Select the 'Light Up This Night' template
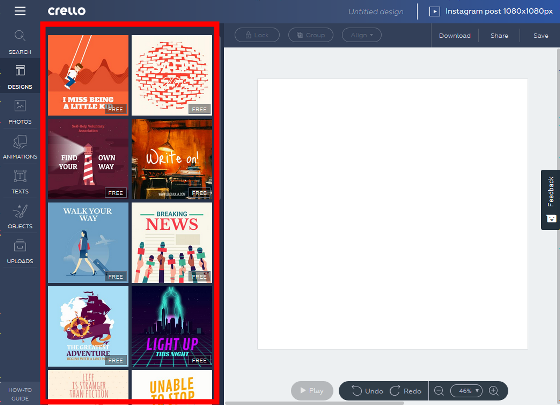This screenshot has width=560, height=405. tap(172, 326)
